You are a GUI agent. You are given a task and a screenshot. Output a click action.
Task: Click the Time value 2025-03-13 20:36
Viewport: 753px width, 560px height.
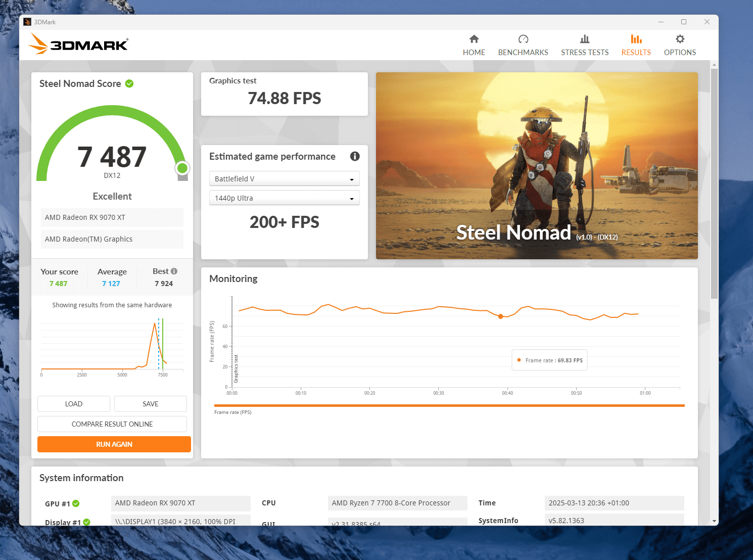pyautogui.click(x=615, y=503)
